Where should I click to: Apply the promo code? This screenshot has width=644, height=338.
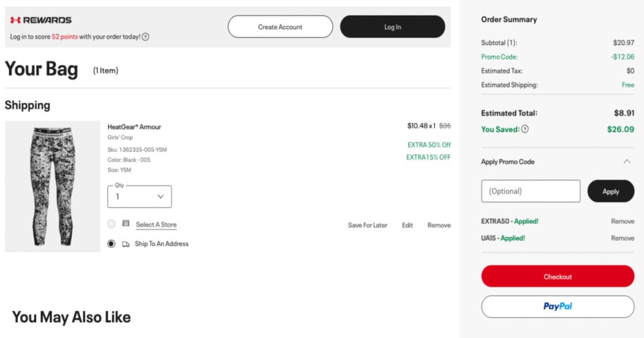pos(611,191)
